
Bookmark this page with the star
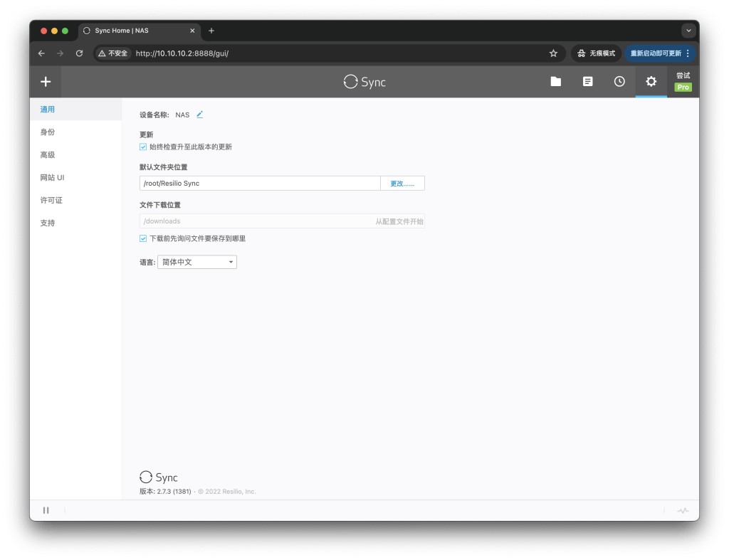[x=553, y=53]
